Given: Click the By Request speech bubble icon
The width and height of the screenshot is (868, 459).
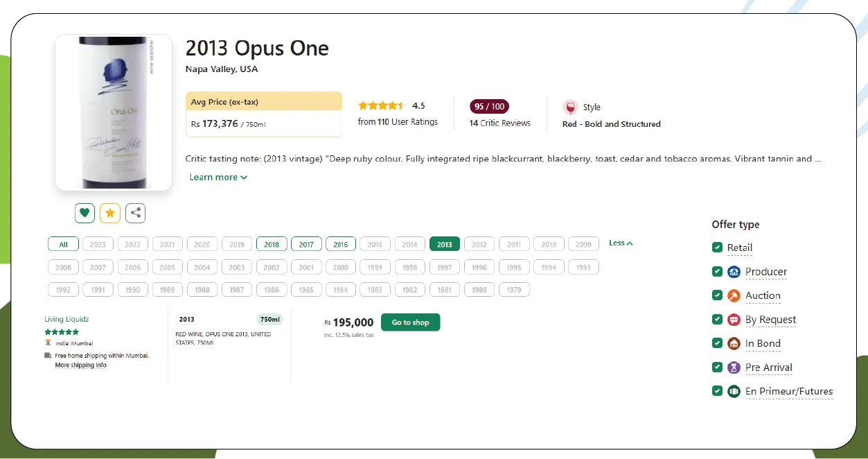Looking at the screenshot, I should [x=734, y=320].
